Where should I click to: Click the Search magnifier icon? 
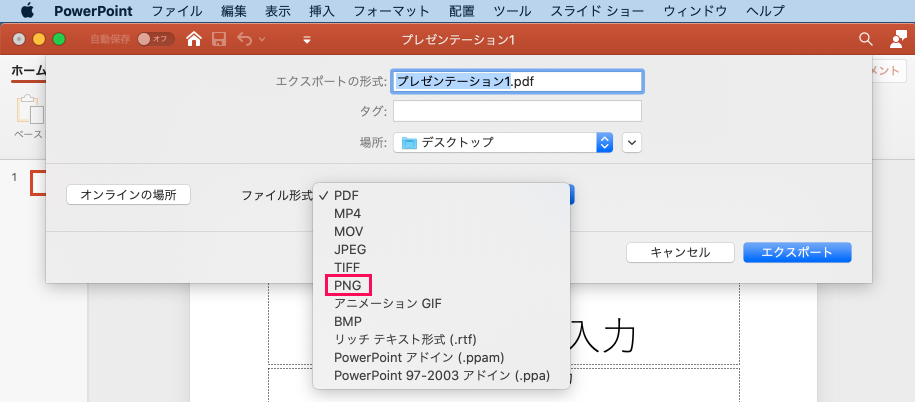pyautogui.click(x=866, y=39)
